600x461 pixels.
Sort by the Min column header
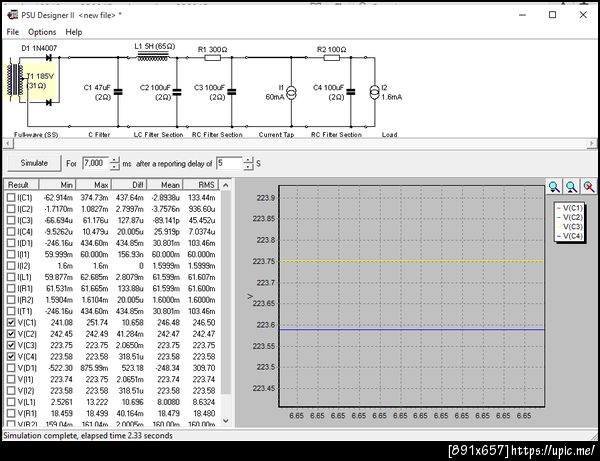57,185
